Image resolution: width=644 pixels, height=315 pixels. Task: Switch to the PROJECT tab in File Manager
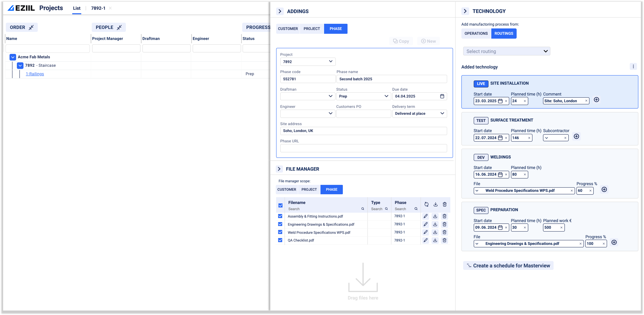tap(308, 189)
